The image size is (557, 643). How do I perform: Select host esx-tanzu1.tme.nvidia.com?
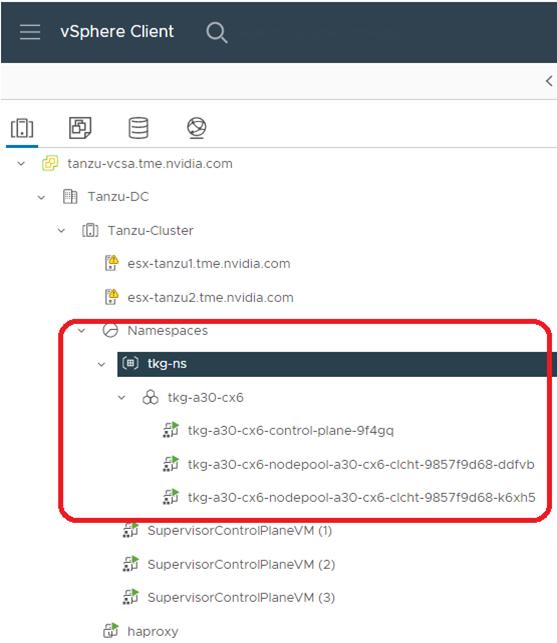(209, 264)
